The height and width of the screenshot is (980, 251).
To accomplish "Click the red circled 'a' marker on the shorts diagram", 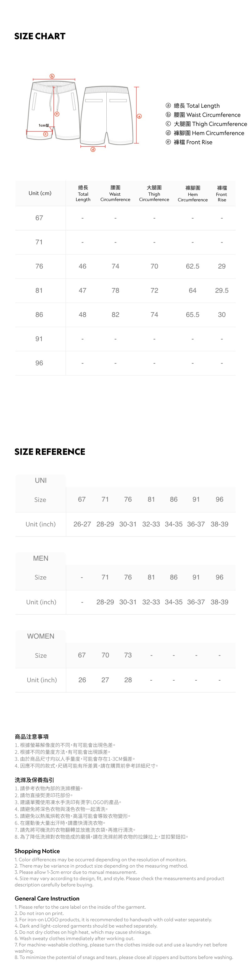I will pos(139,116).
